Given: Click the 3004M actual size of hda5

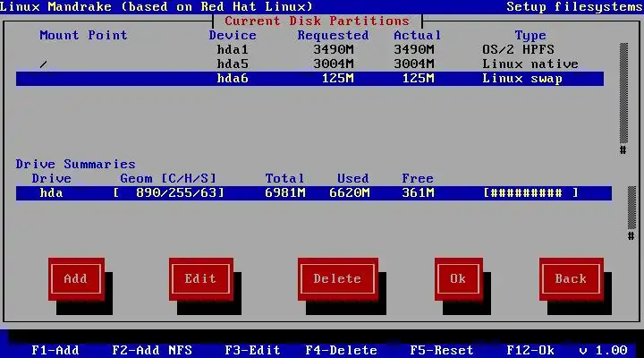Looking at the screenshot, I should [414, 64].
